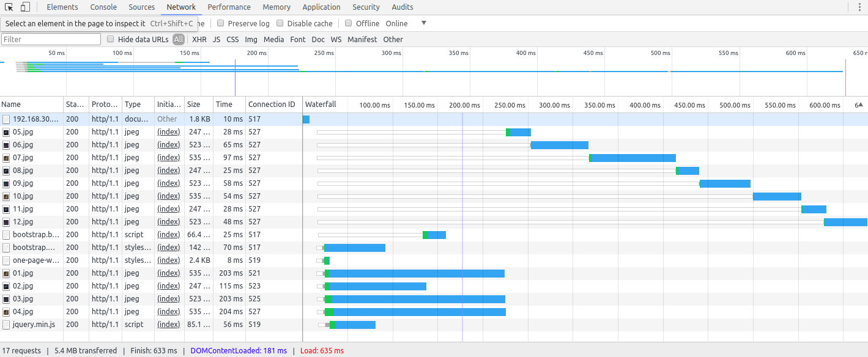Sort by the Type column header

pyautogui.click(x=138, y=105)
